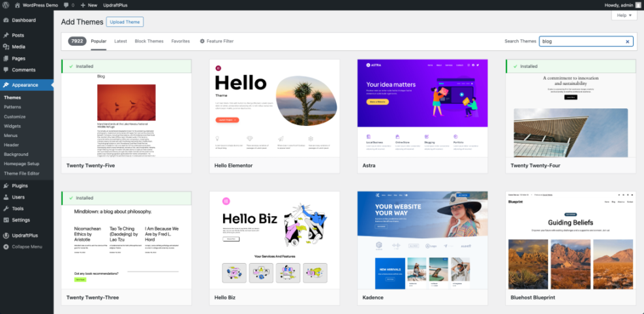Click the Tools wrench icon

[x=6, y=208]
